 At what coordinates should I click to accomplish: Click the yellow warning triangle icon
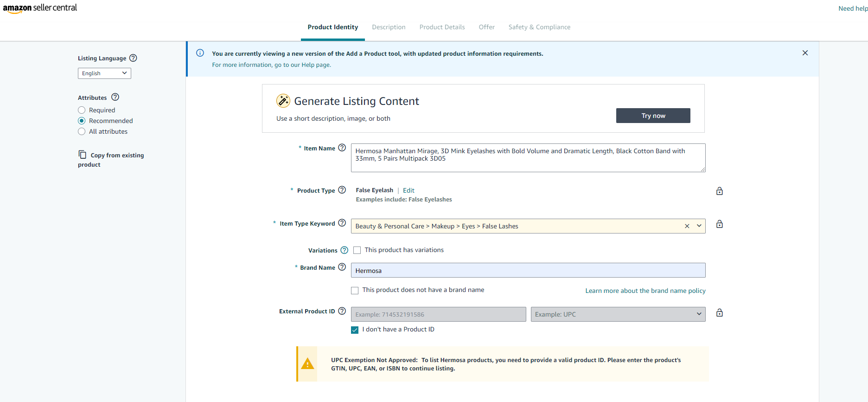[307, 364]
